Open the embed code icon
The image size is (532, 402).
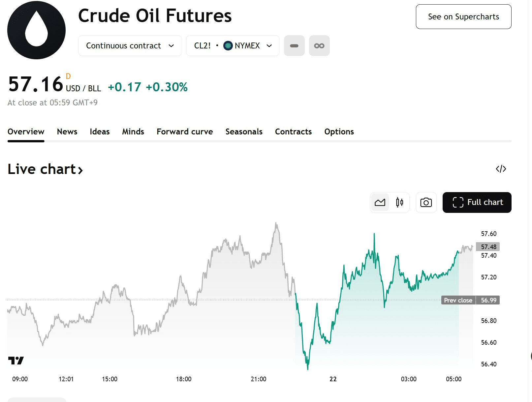click(501, 169)
